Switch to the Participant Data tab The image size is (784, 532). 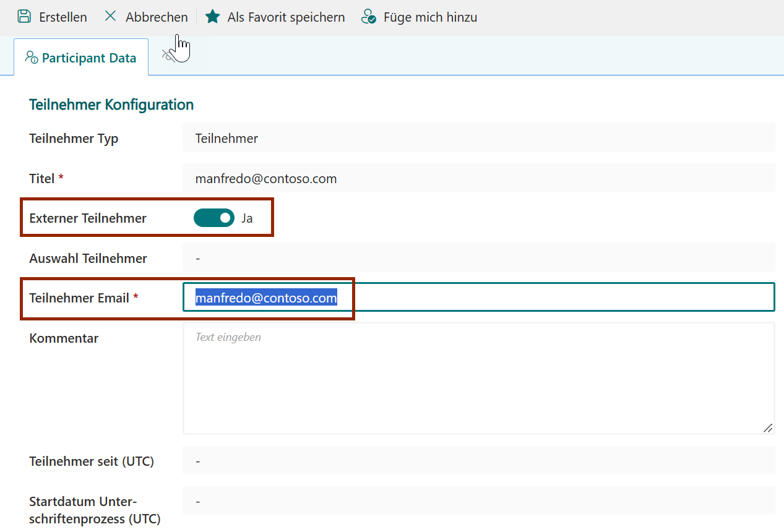tap(81, 58)
